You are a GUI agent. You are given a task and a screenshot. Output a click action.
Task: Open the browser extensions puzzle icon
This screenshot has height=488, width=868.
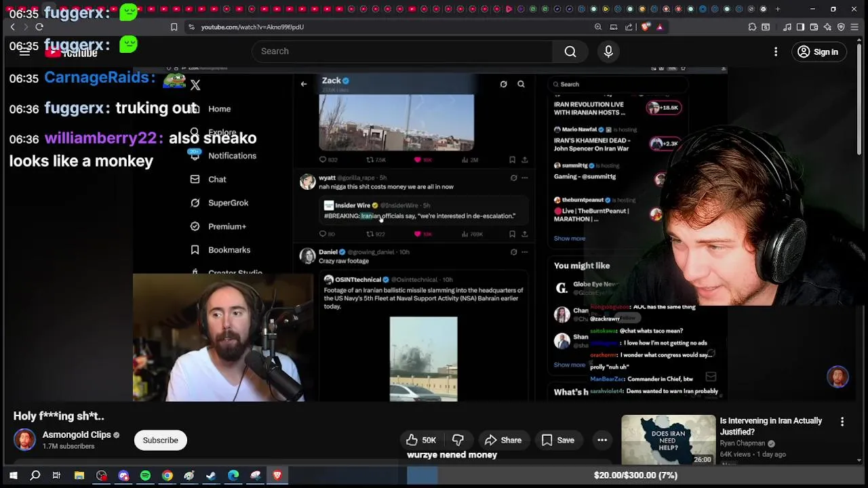[752, 27]
